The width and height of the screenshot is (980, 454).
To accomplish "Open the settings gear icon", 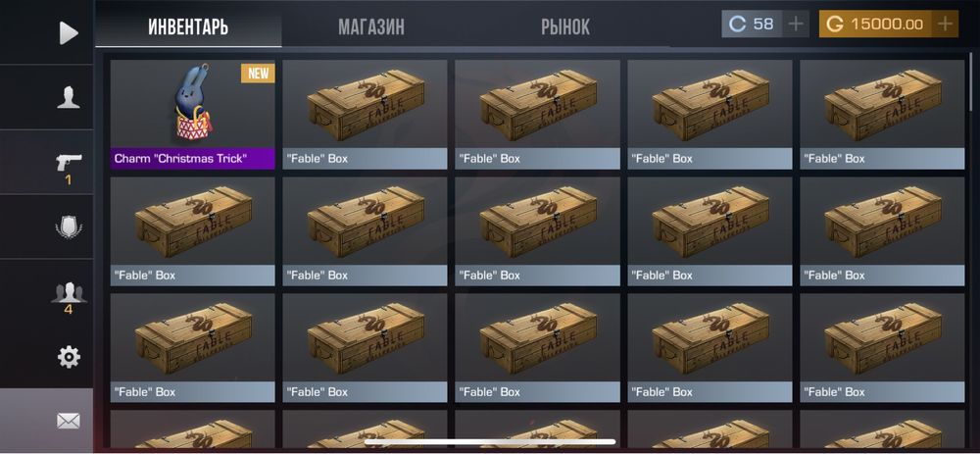I will (x=69, y=357).
